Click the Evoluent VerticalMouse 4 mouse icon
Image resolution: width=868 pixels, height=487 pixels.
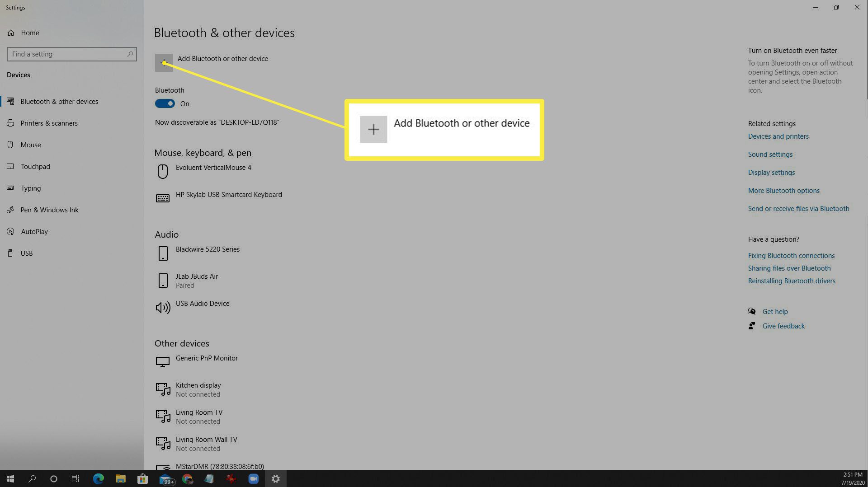coord(163,172)
